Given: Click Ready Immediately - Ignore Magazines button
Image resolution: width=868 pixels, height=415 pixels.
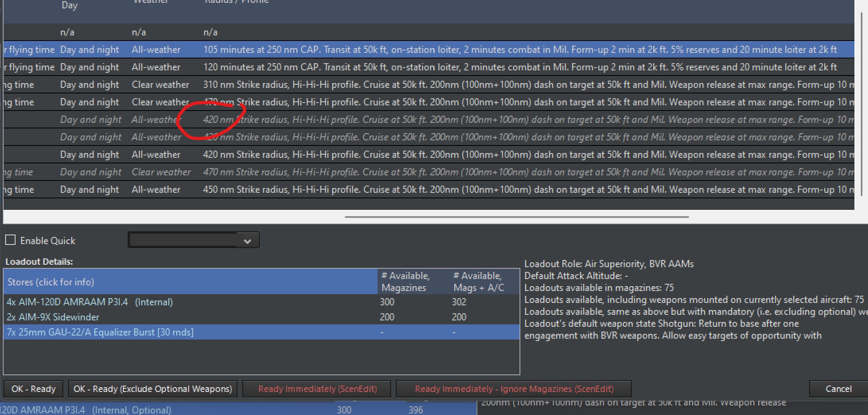Looking at the screenshot, I should point(514,389).
